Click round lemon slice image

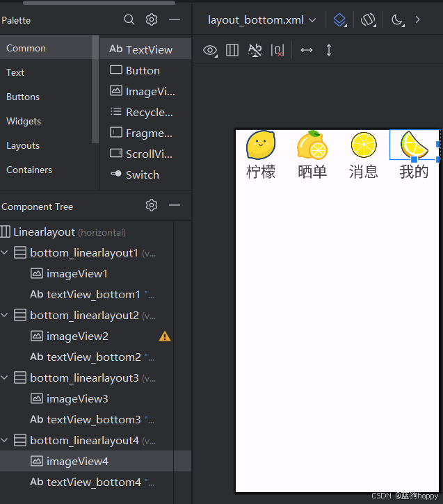point(364,145)
